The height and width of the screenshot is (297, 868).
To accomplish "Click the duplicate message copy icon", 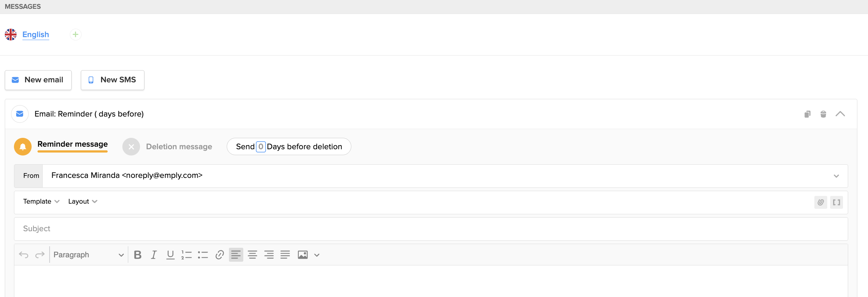I will click(x=807, y=114).
